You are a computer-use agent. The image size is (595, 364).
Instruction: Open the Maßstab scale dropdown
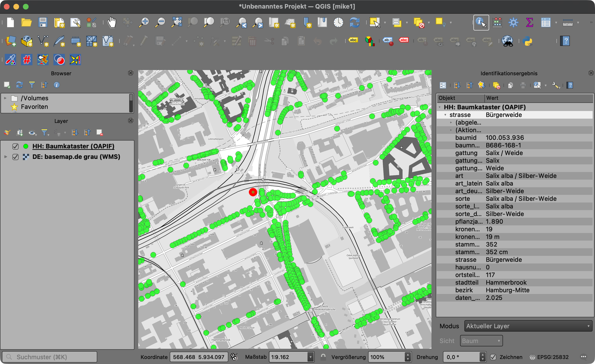coord(311,357)
